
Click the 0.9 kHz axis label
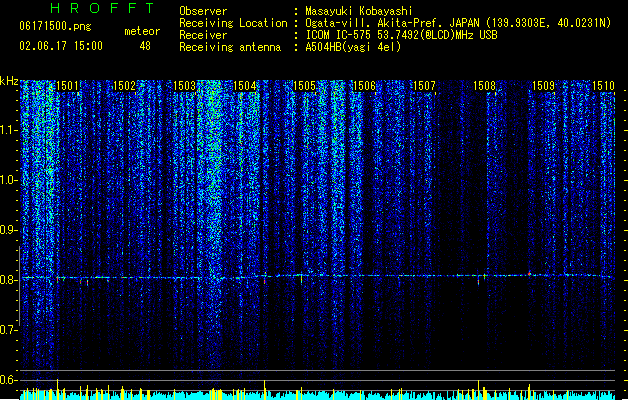pos(9,230)
